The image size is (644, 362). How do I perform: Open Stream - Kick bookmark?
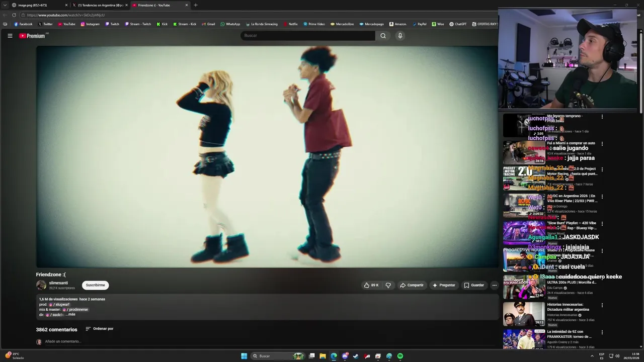point(185,24)
